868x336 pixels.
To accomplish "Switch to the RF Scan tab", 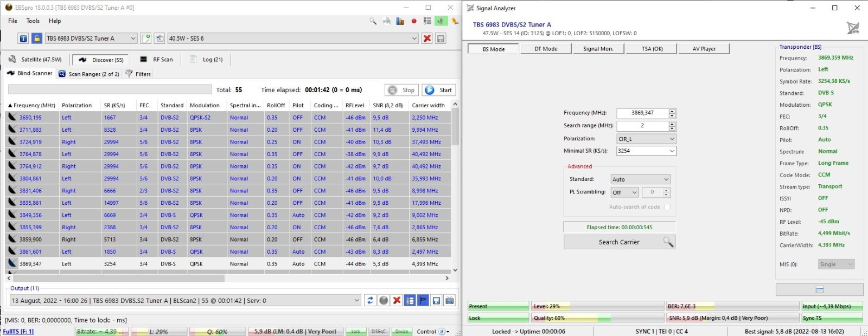I will point(157,60).
